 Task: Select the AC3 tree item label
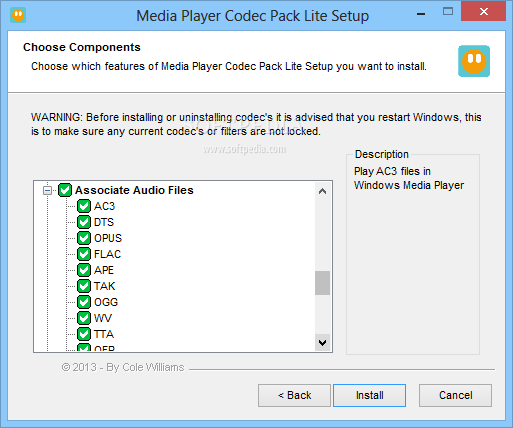104,206
